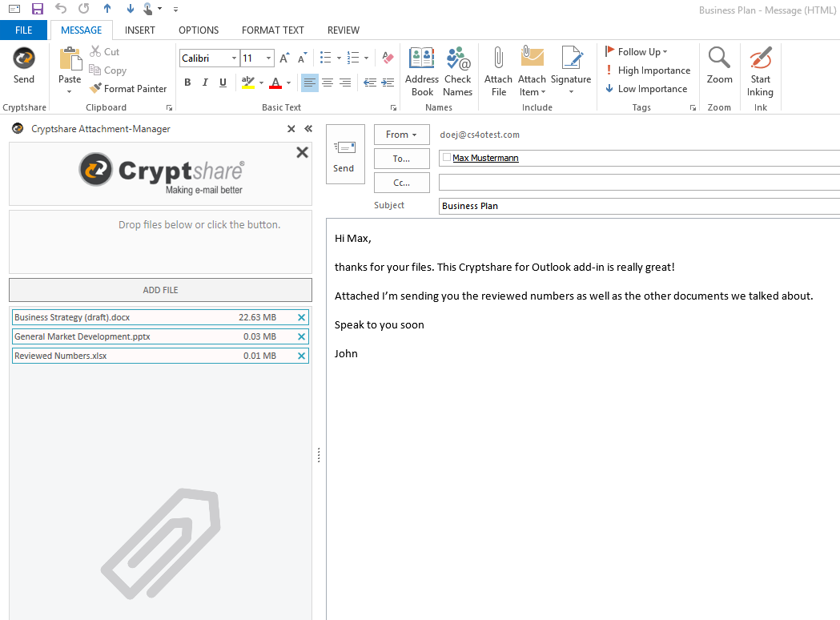
Task: Open the REVIEW tab
Action: 343,30
